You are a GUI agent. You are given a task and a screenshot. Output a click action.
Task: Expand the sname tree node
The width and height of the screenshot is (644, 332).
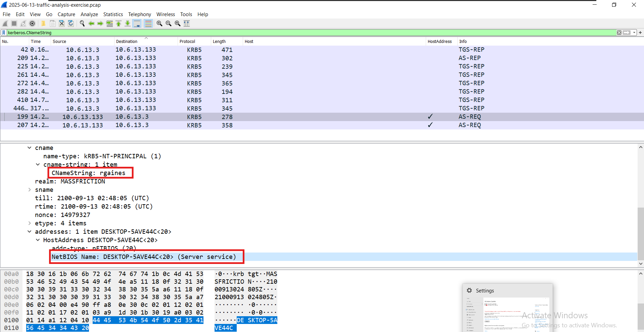pyautogui.click(x=30, y=190)
